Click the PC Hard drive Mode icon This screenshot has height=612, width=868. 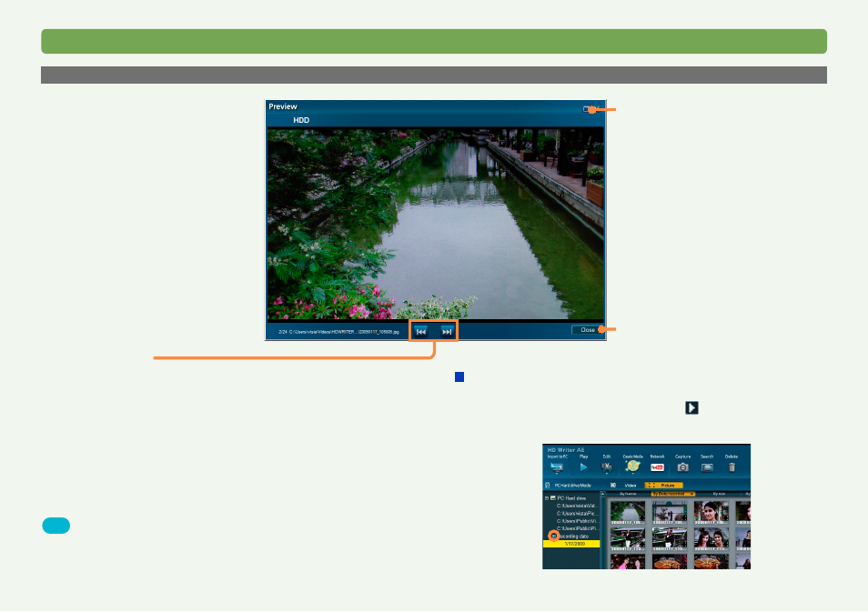[x=547, y=486]
